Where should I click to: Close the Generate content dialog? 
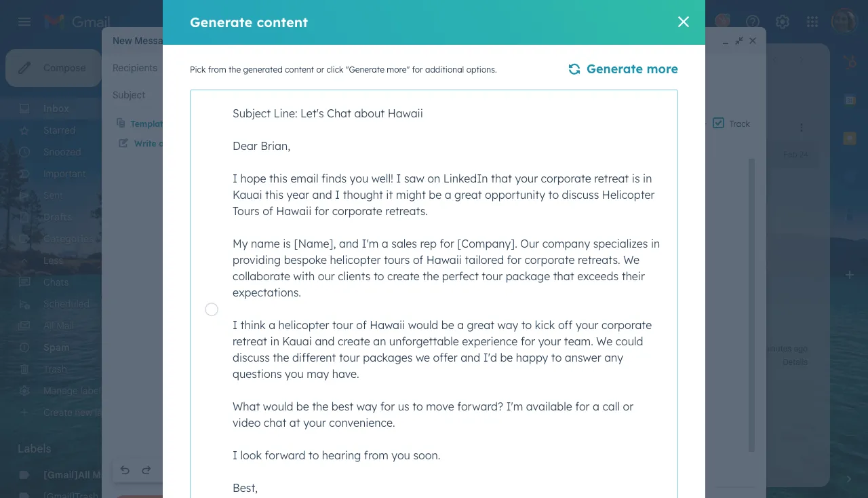[684, 22]
